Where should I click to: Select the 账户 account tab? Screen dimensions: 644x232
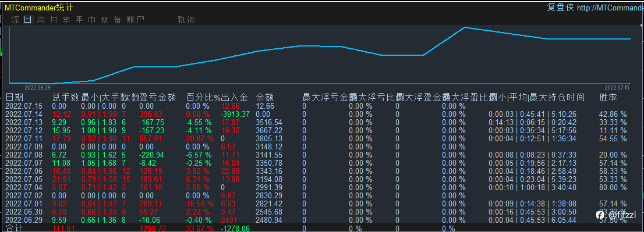pos(135,20)
